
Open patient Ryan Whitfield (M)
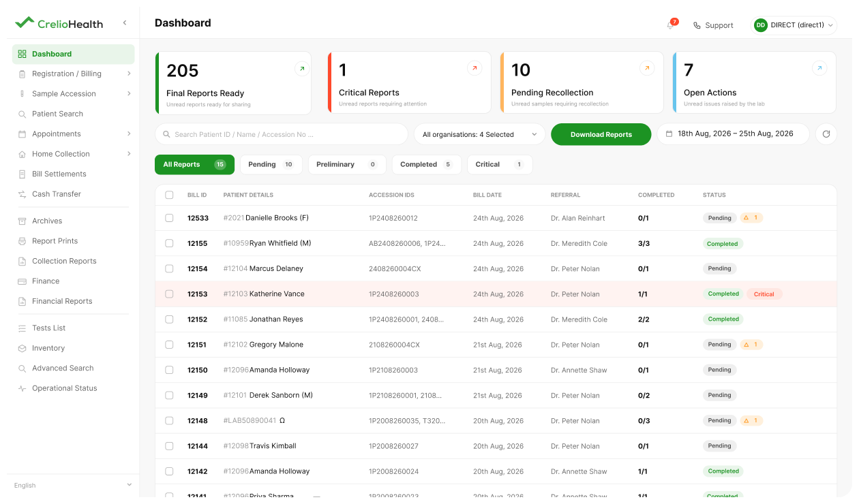(x=280, y=243)
